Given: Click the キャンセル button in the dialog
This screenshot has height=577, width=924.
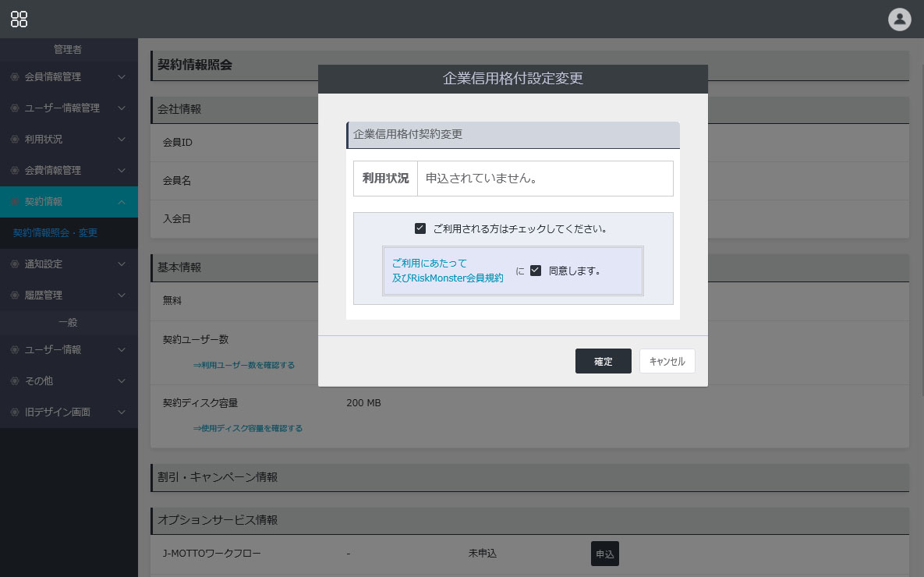Looking at the screenshot, I should pyautogui.click(x=667, y=361).
